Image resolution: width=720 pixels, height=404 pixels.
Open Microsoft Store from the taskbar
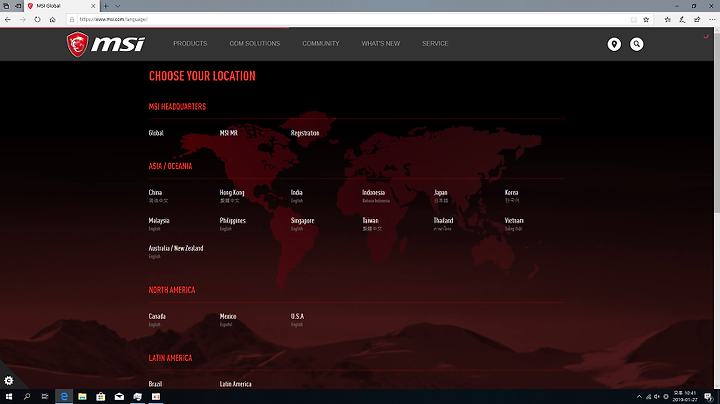[x=101, y=396]
